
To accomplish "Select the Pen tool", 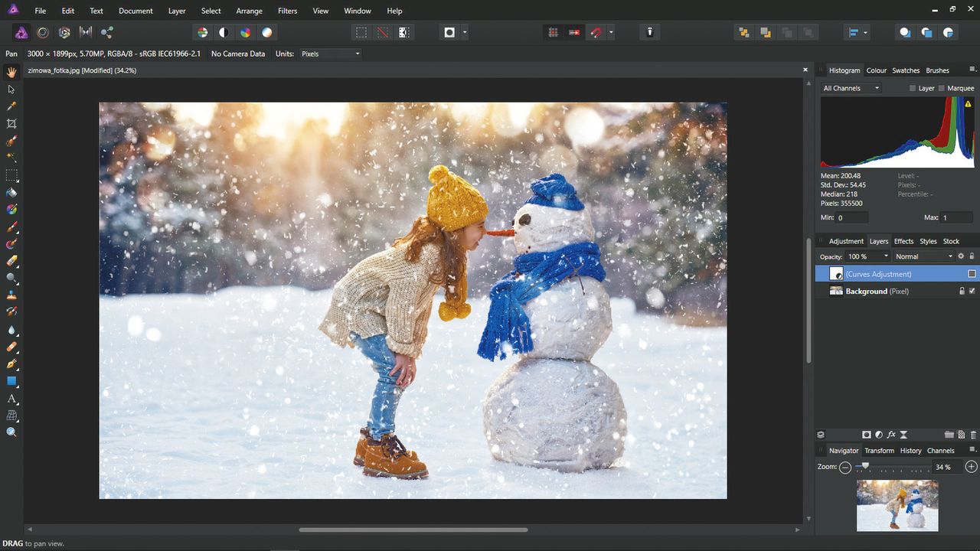I will [x=11, y=364].
